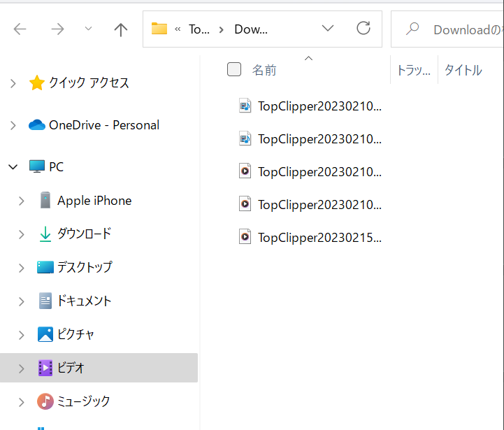504x430 pixels.
Task: Click the タイトル column header
Action: coord(463,70)
